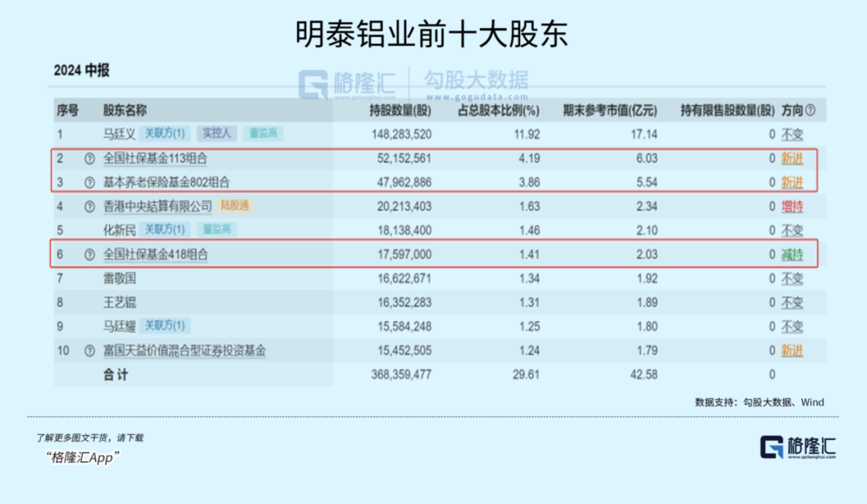Click the 合计 total row label
Viewport: 867px width, 504px height.
pos(116,375)
